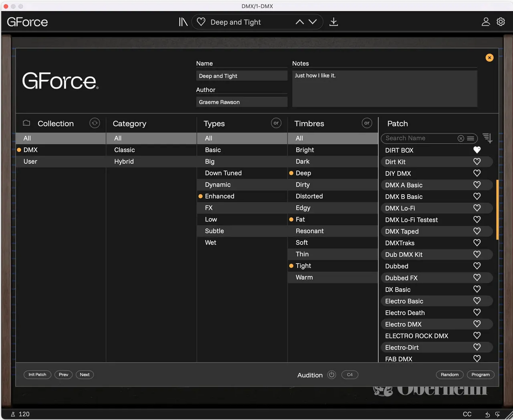Choose the Hybrid category
513x420 pixels.
pos(151,162)
